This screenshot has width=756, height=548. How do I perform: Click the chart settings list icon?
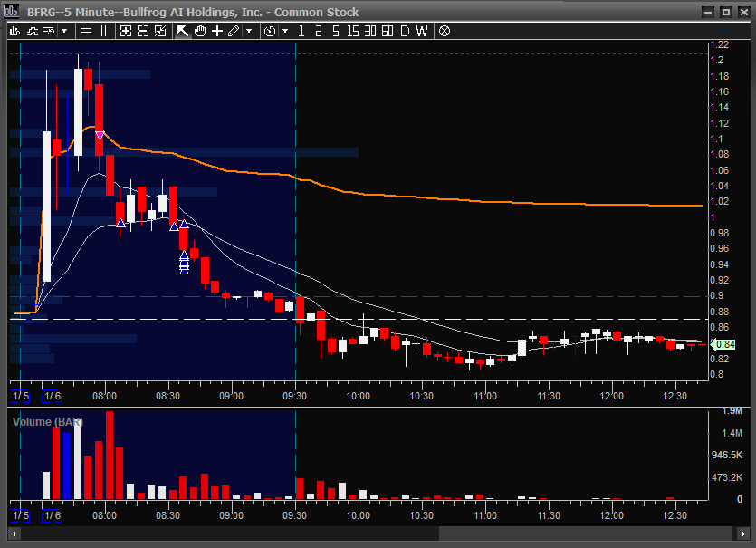pyautogui.click(x=49, y=32)
